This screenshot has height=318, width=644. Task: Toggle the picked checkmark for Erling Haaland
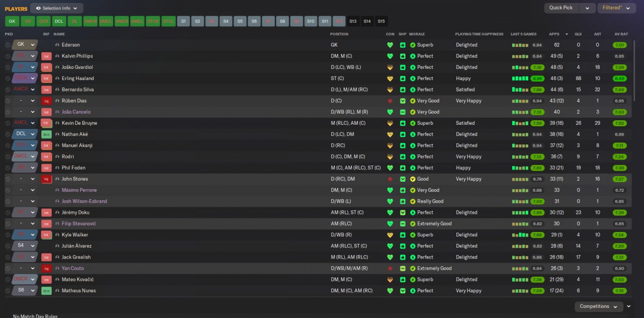8,78
